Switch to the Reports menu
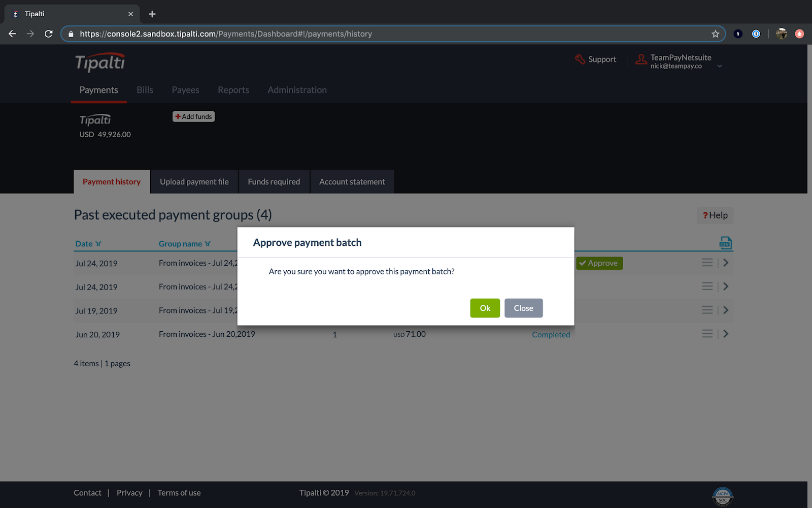The height and width of the screenshot is (508, 812). pyautogui.click(x=233, y=90)
